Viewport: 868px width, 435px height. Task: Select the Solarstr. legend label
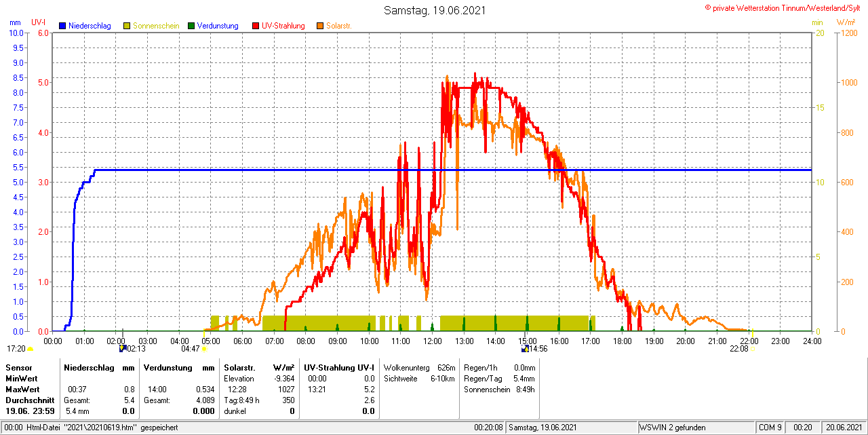coord(339,26)
